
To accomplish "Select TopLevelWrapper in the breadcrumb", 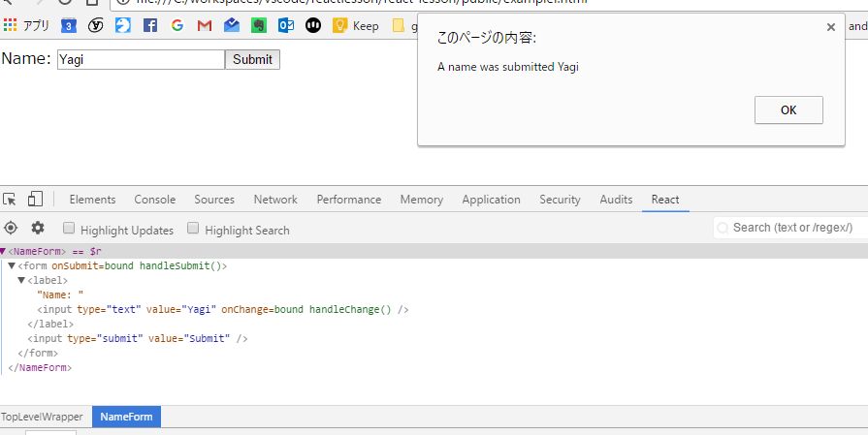I will (42, 417).
